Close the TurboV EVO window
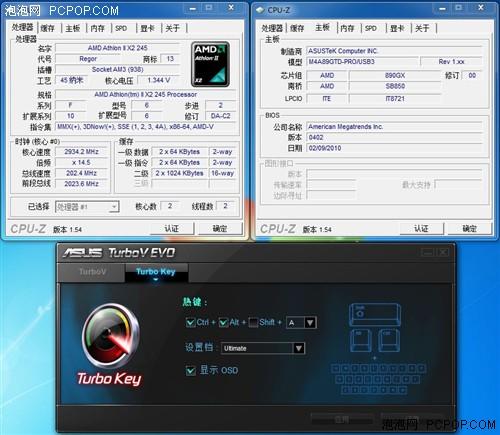 tap(443, 252)
